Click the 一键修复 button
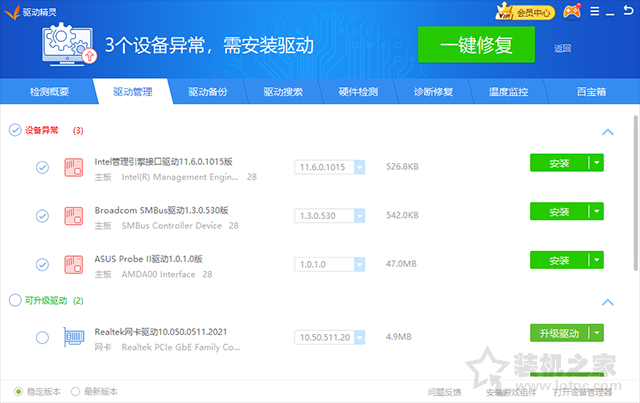 (x=476, y=45)
